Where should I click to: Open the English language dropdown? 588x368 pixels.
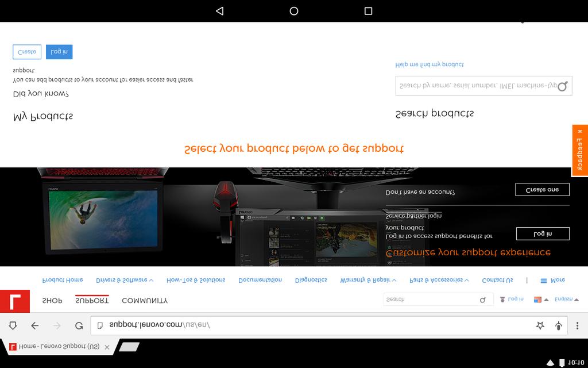(x=566, y=299)
